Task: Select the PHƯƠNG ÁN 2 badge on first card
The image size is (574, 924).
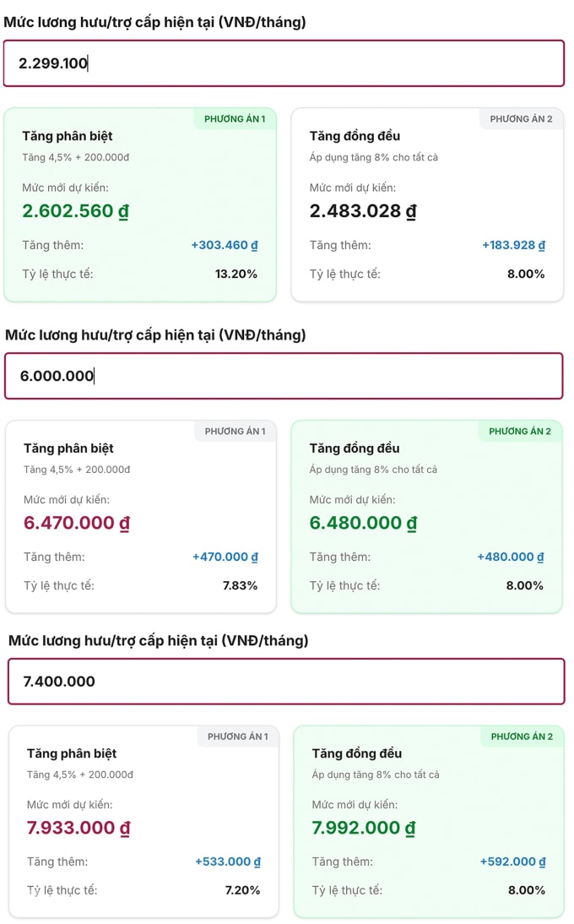Action: point(522,119)
